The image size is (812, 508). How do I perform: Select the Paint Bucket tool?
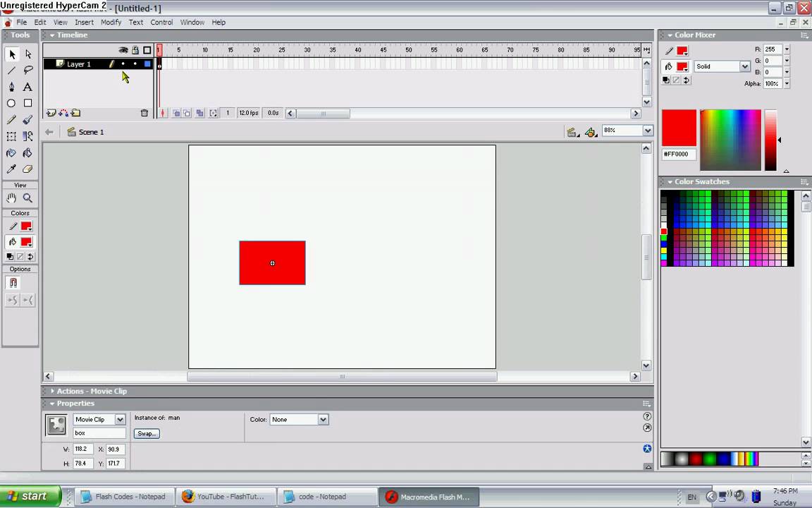(x=28, y=153)
